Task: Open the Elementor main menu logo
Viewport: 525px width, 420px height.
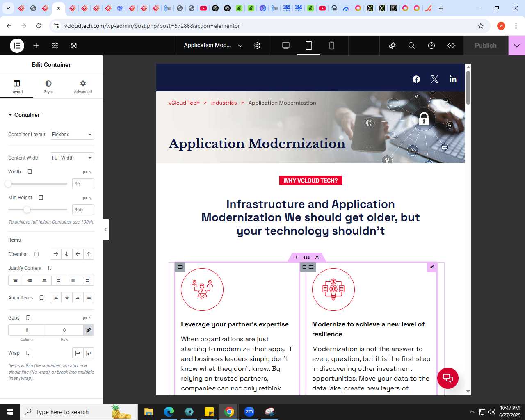Action: (17, 46)
